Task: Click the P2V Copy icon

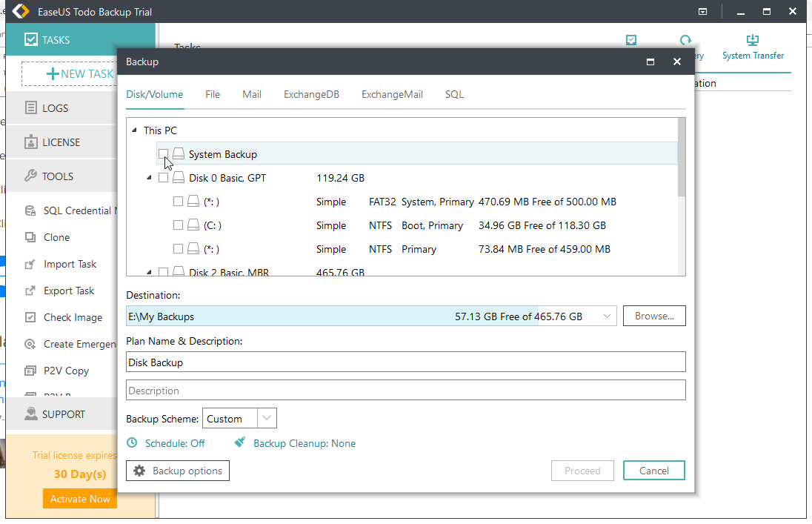Action: coord(30,371)
